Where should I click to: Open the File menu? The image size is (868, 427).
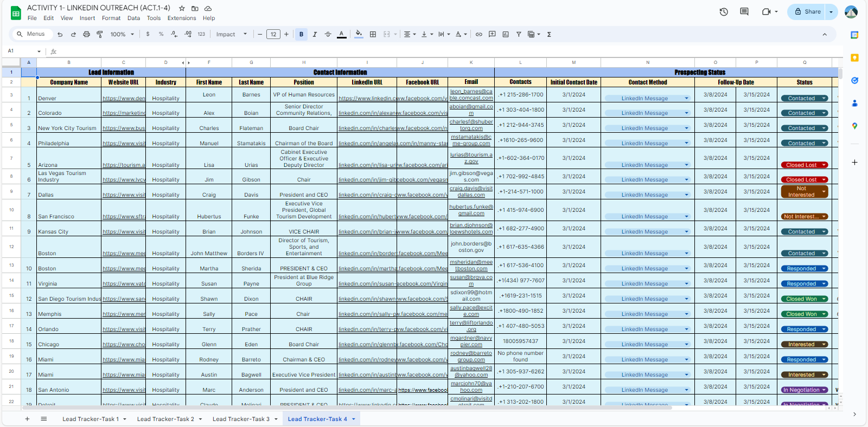point(32,18)
